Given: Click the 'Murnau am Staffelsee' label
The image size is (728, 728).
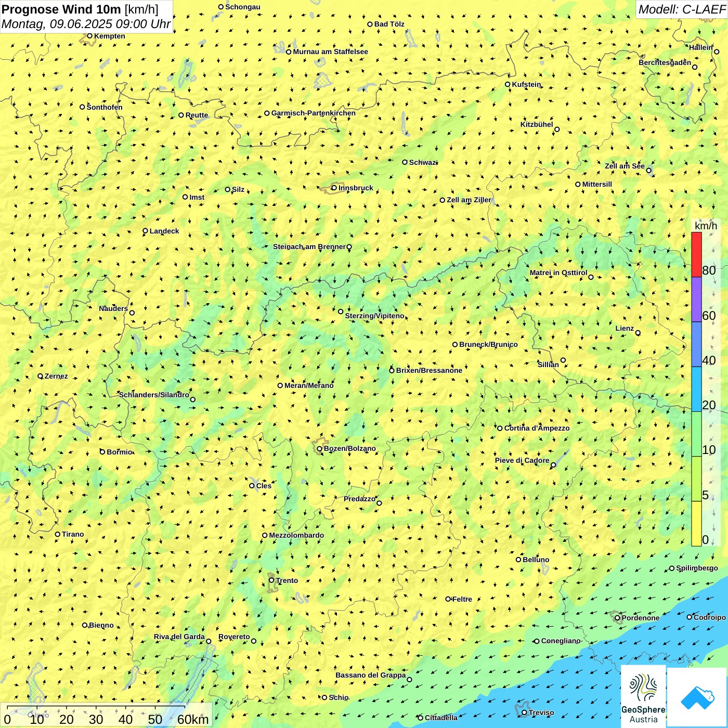Looking at the screenshot, I should pos(330,51).
